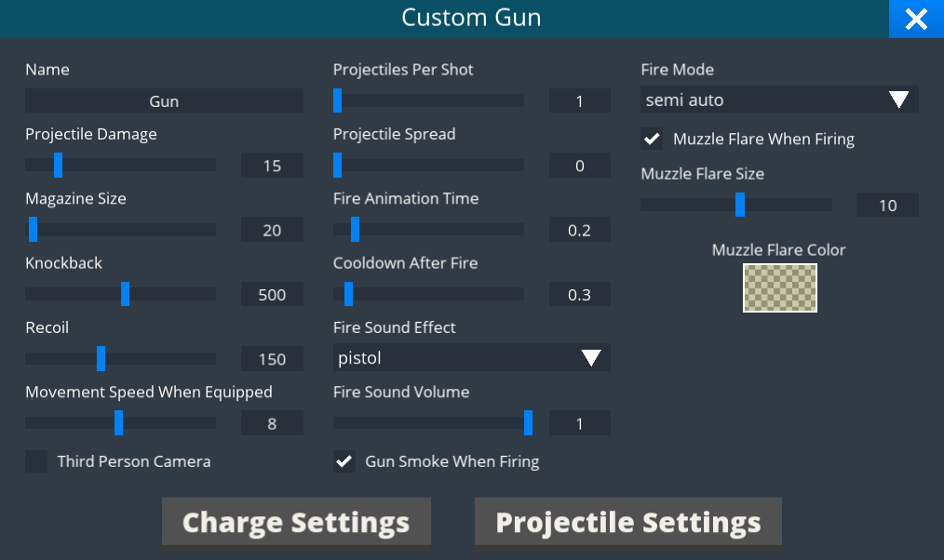
Task: Toggle the Third Person Camera checkbox
Action: pyautogui.click(x=36, y=461)
